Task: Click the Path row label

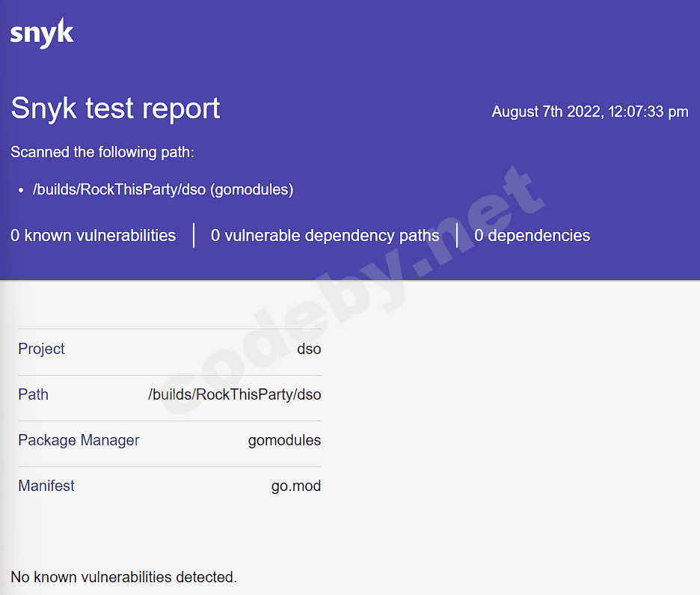Action: point(34,394)
